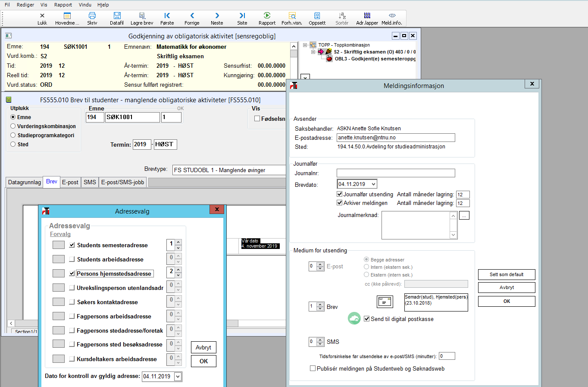
Task: Select the Vurderingskombinasjon radio option
Action: pyautogui.click(x=13, y=126)
